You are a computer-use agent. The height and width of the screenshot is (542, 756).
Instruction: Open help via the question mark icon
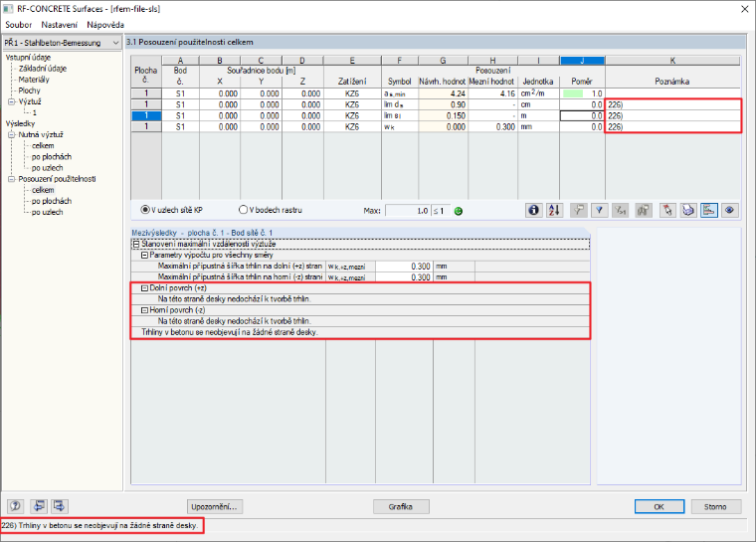16,506
